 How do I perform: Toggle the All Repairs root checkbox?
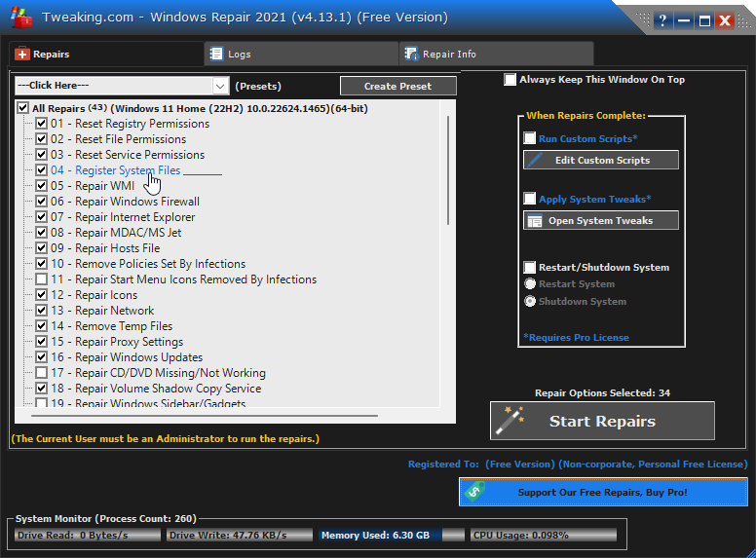(x=23, y=108)
